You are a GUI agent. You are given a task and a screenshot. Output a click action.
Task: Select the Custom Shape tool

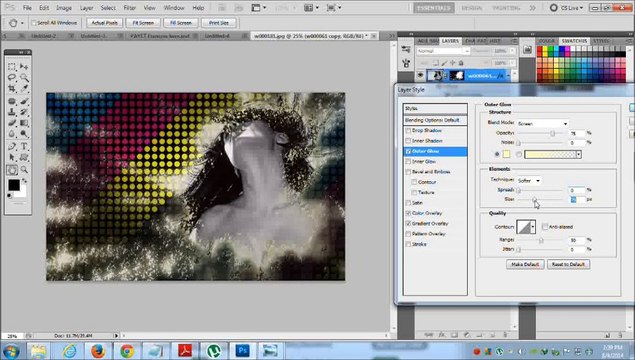point(24,157)
